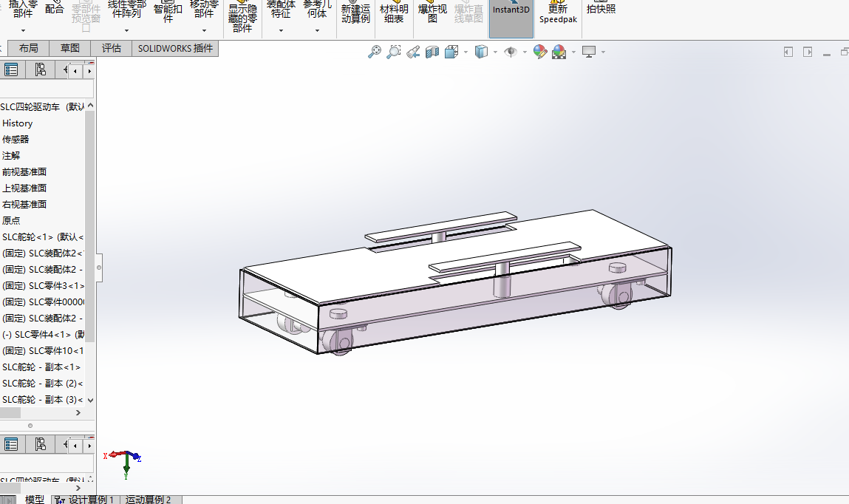Viewport: 849px width, 504px height.
Task: Click 更新 Speedpak command
Action: [x=558, y=12]
